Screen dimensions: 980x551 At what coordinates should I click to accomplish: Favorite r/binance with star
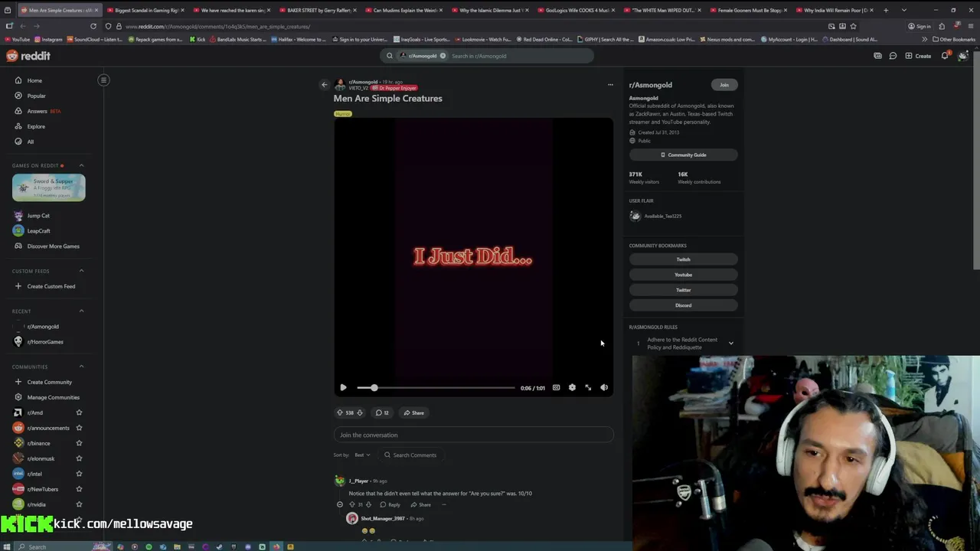pyautogui.click(x=79, y=443)
